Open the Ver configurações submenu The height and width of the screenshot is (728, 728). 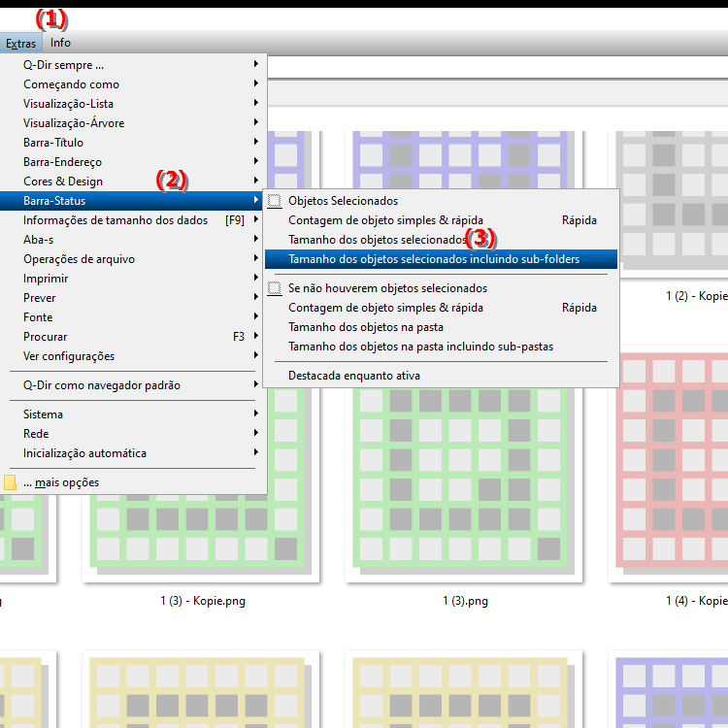pos(69,356)
